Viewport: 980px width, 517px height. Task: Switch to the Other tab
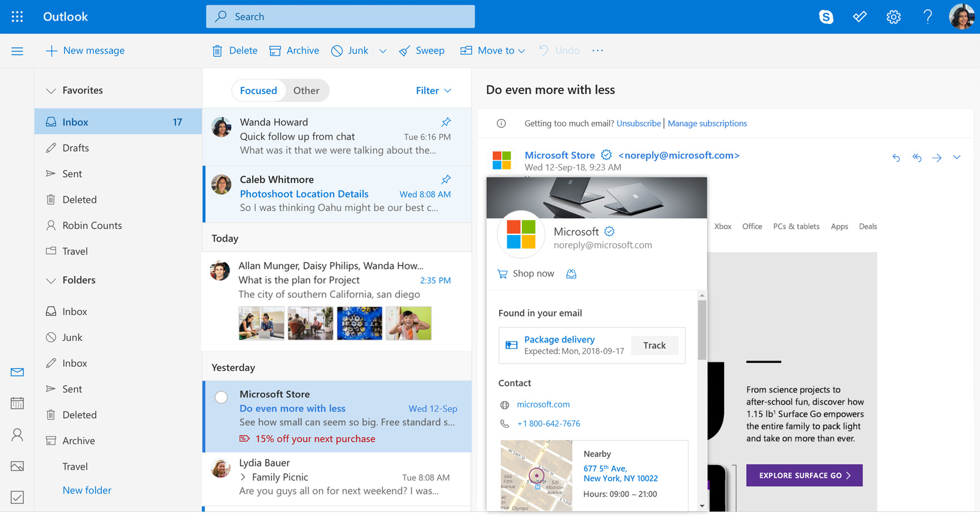point(306,90)
